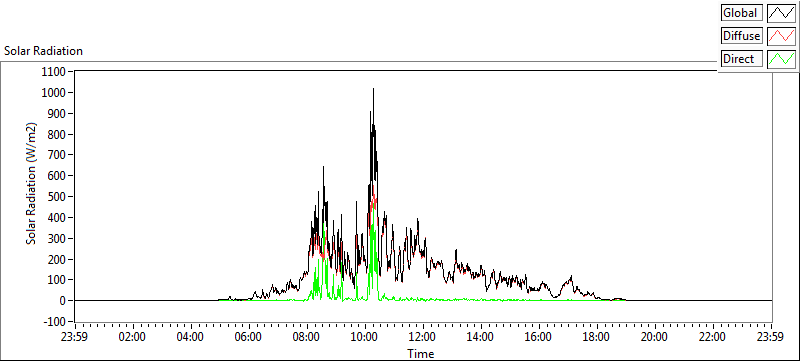Select the Direct legend label
Viewport: 800px width, 361px height.
tap(742, 59)
